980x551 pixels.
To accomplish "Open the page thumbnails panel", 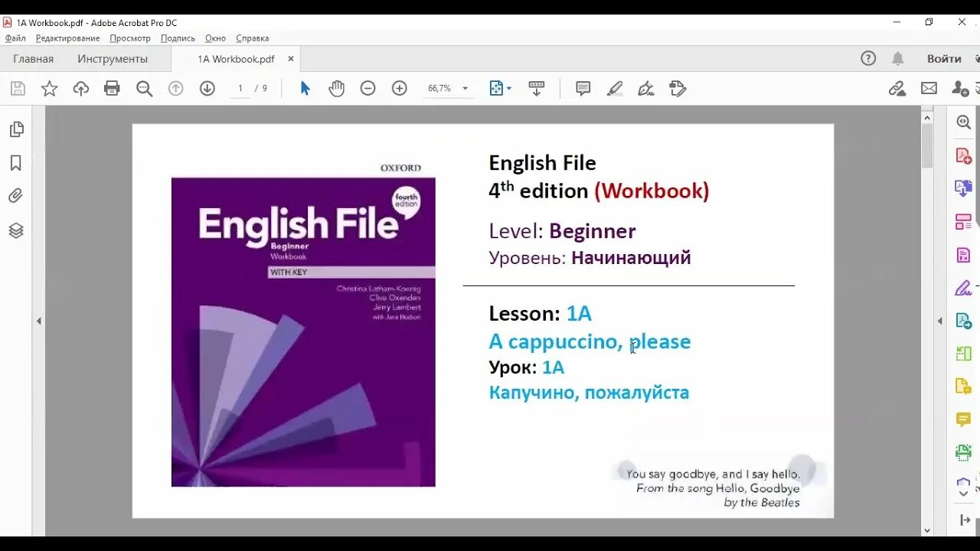I will click(x=16, y=129).
